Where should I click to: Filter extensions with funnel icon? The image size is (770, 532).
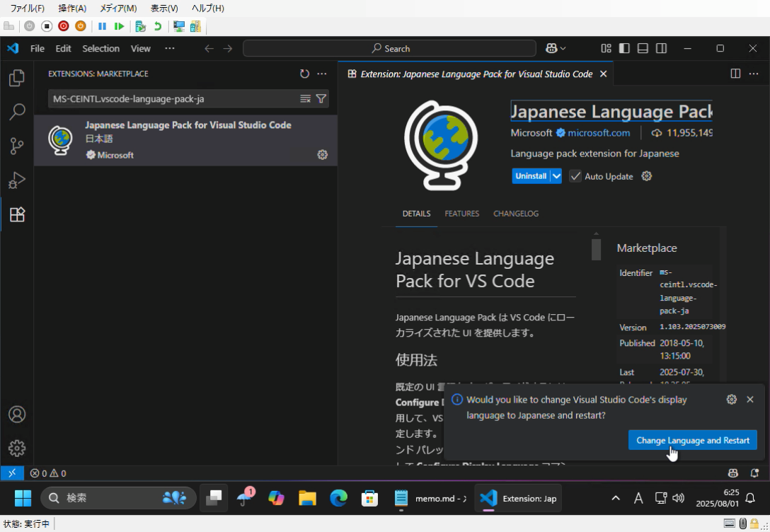[x=321, y=98]
